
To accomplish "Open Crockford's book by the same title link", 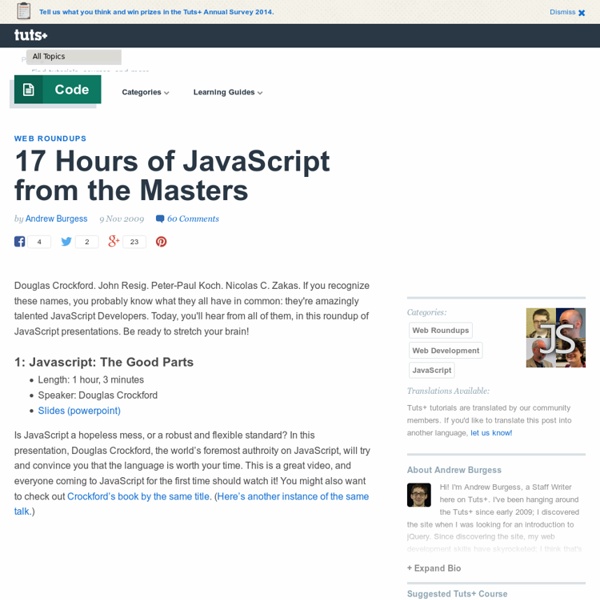I will (x=139, y=496).
